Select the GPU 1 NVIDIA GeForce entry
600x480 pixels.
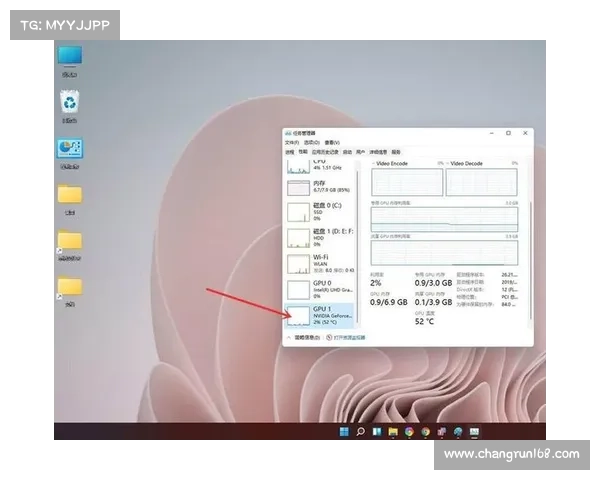[x=320, y=316]
